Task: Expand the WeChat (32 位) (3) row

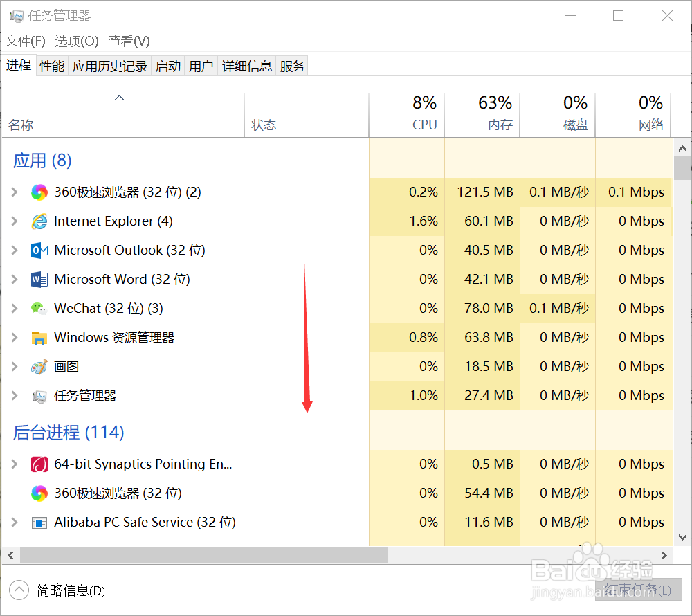Action: (x=14, y=309)
